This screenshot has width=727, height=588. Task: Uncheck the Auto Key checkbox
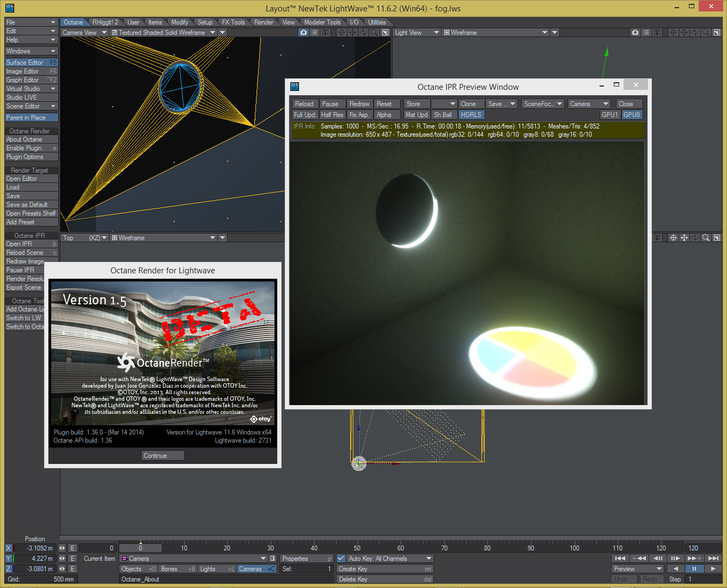coord(341,559)
